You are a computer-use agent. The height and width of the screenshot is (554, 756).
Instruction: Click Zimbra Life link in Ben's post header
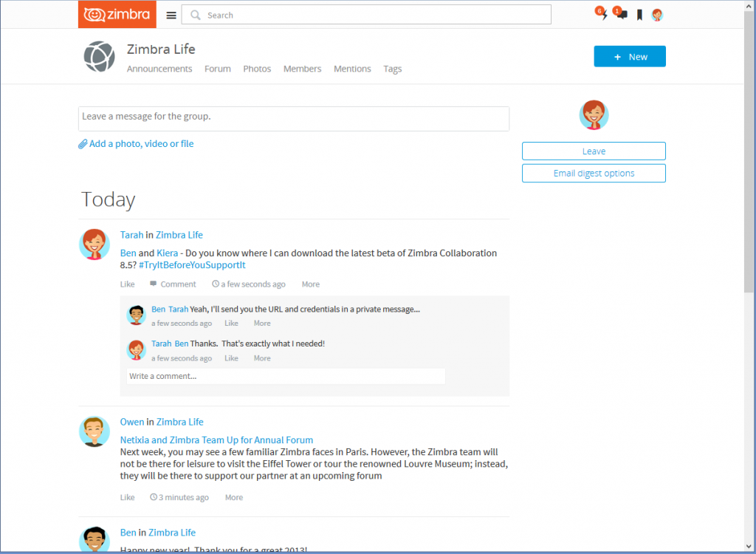tap(171, 533)
